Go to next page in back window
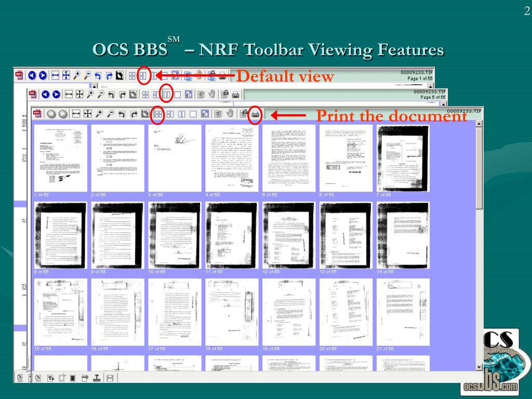Image resolution: width=532 pixels, height=399 pixels. coord(43,75)
